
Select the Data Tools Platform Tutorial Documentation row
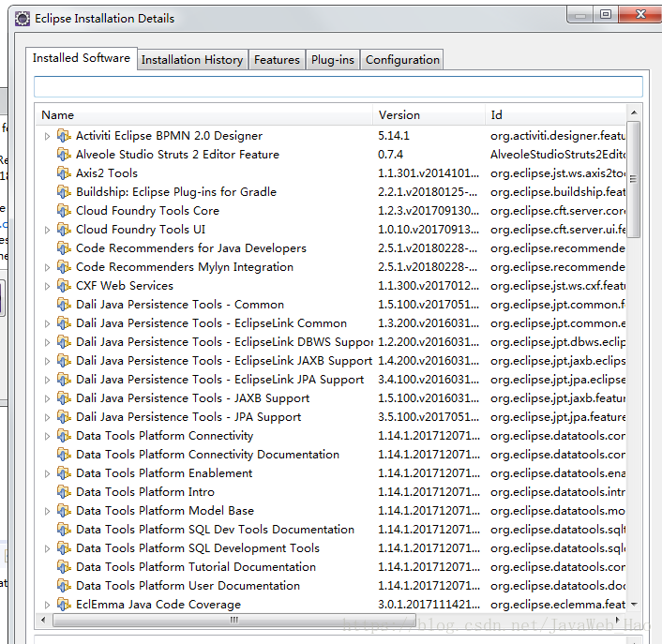[x=331, y=567]
